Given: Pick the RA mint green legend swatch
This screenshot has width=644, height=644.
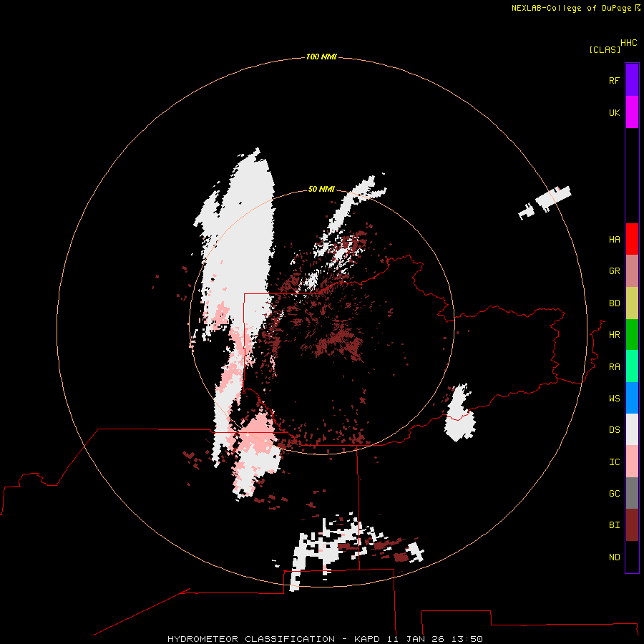Looking at the screenshot, I should pos(632,366).
